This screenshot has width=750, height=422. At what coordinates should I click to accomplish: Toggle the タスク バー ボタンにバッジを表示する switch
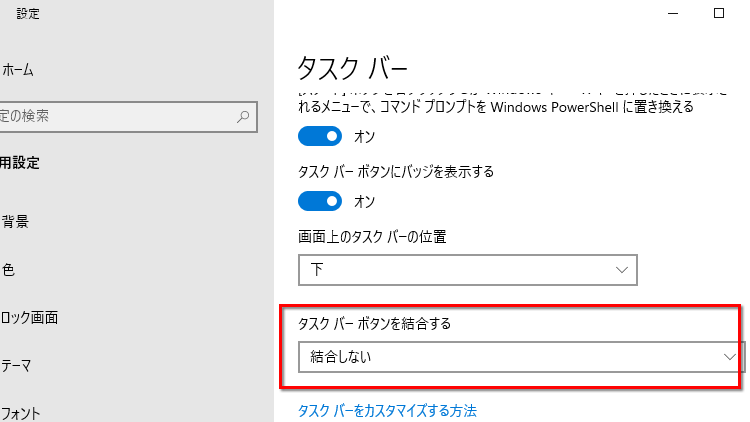(x=320, y=201)
